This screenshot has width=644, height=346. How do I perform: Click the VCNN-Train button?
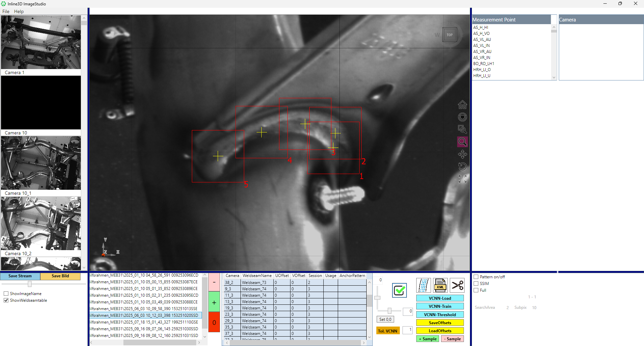[x=440, y=306]
